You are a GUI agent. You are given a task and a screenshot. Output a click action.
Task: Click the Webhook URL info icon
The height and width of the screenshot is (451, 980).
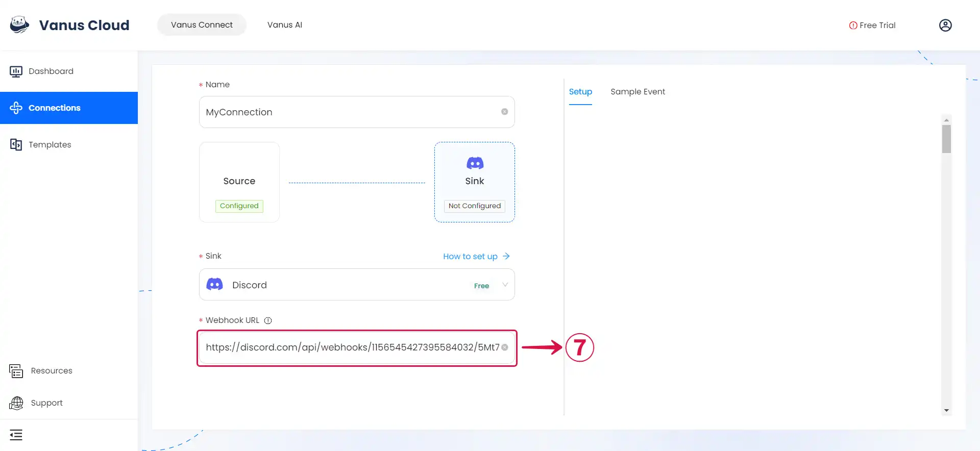tap(268, 320)
